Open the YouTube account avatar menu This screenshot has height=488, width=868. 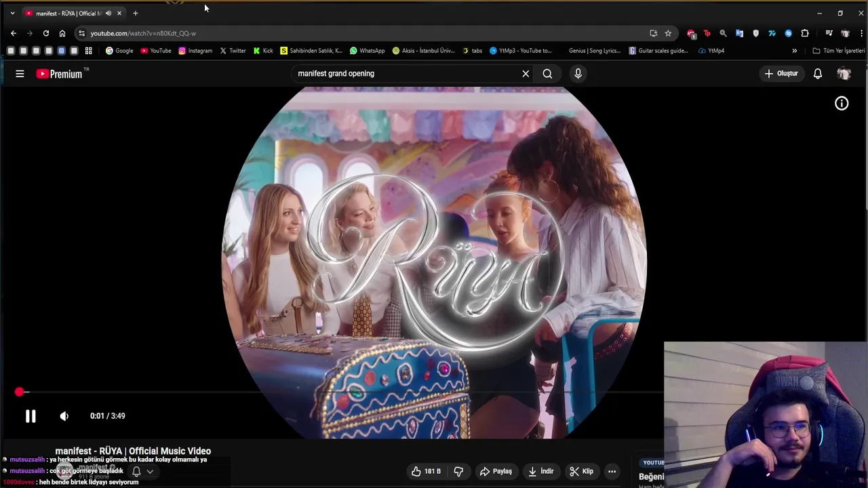(844, 74)
